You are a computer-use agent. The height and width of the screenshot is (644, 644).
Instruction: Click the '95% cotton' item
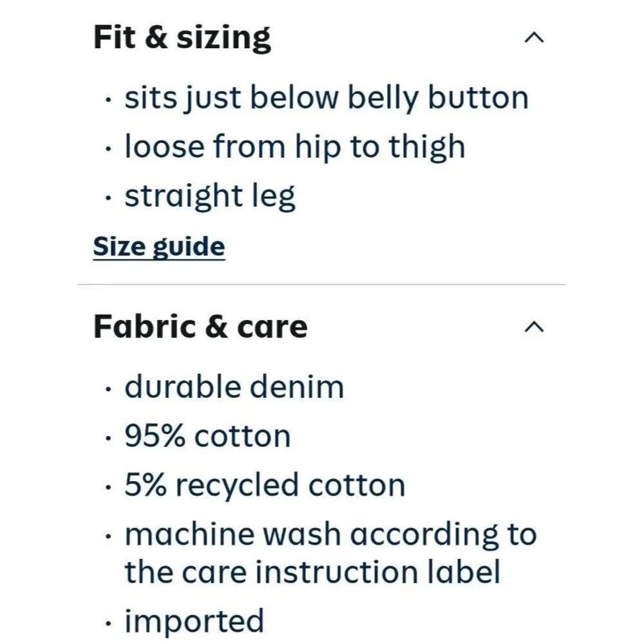(207, 436)
